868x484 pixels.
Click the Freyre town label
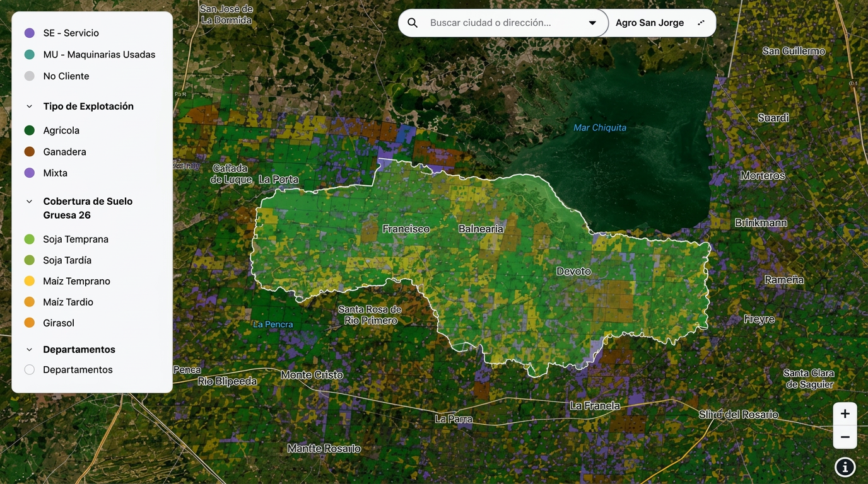click(759, 320)
